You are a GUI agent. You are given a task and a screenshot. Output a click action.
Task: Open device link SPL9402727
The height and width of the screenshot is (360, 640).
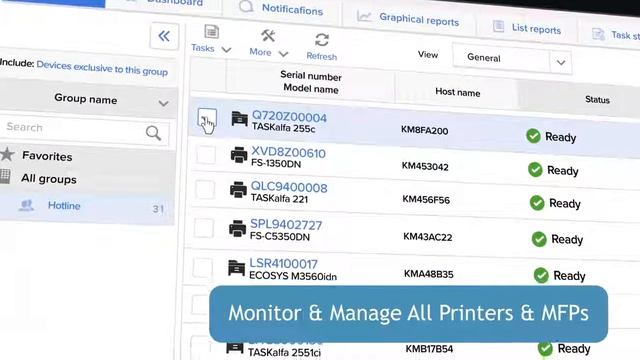point(286,224)
